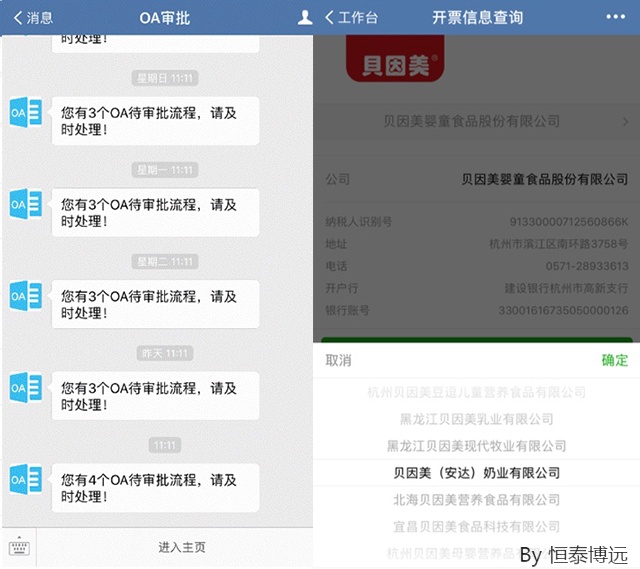Select address 杭州市滨江区南环路3758号

pyautogui.click(x=558, y=244)
